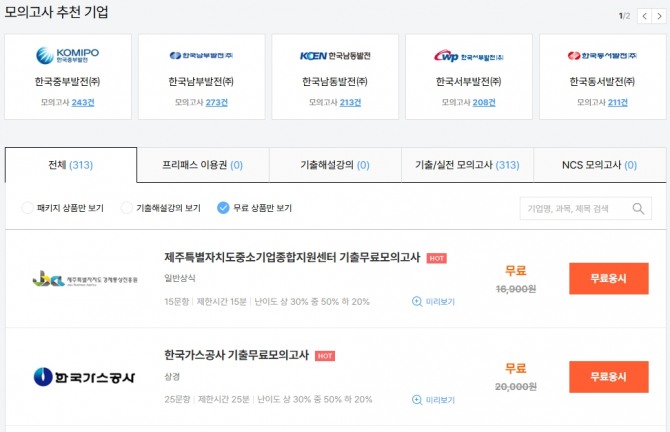
Task: Uncheck 무료 상품만 보기 filter
Action: pos(223,208)
